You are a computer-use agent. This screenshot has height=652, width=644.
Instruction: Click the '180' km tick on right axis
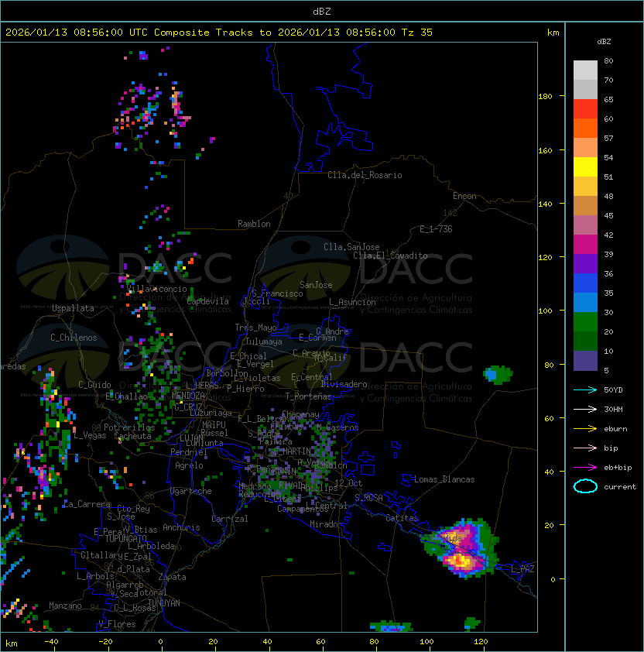click(x=545, y=97)
